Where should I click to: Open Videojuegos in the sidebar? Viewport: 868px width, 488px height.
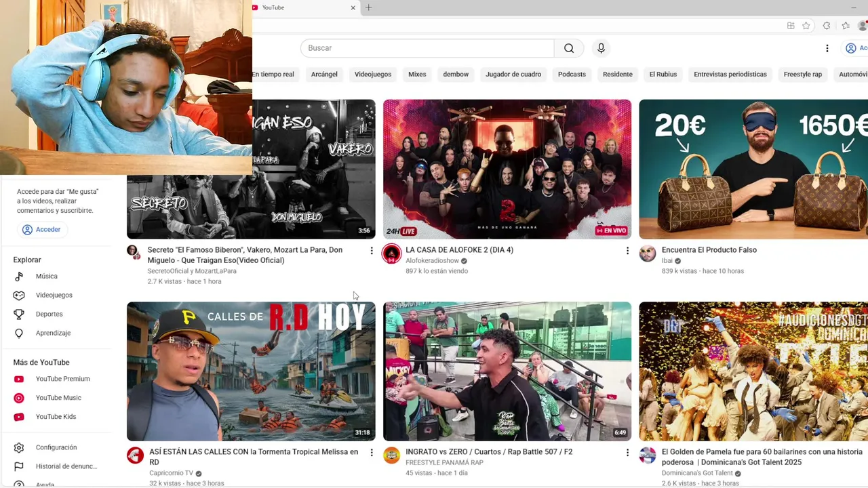pyautogui.click(x=56, y=295)
